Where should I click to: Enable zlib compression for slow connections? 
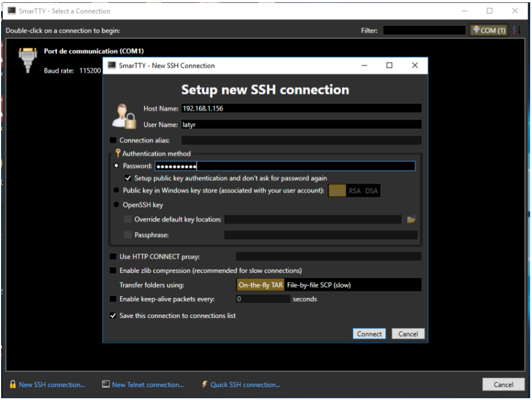pyautogui.click(x=112, y=270)
